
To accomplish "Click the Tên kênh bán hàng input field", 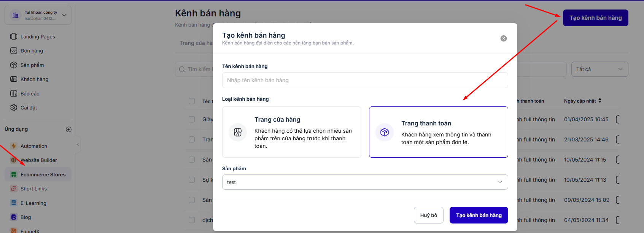I will click(365, 80).
